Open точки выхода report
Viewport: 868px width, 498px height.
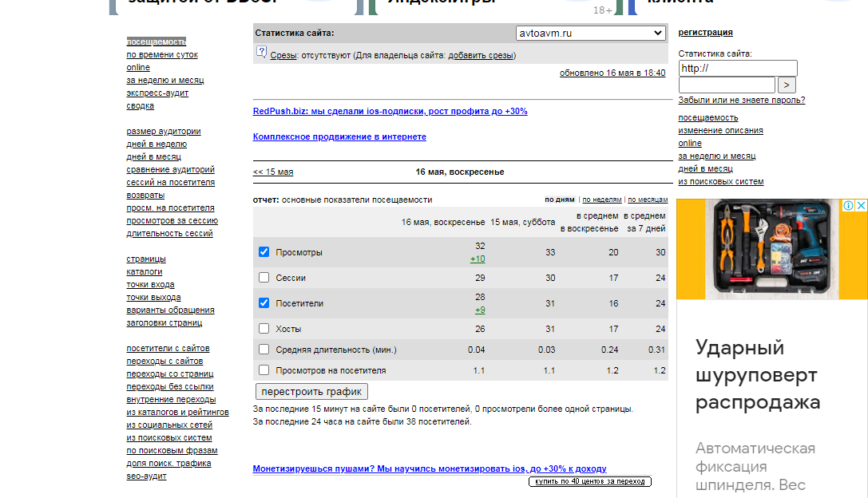click(x=153, y=297)
